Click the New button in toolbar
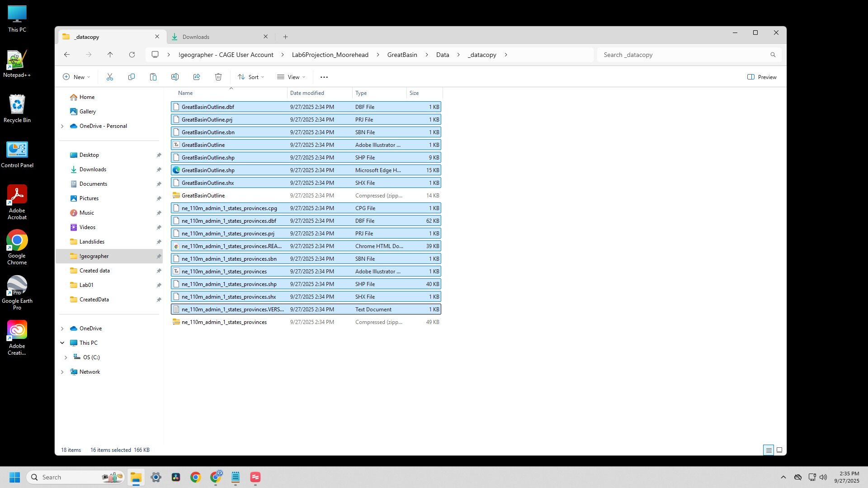The image size is (868, 488). point(76,77)
